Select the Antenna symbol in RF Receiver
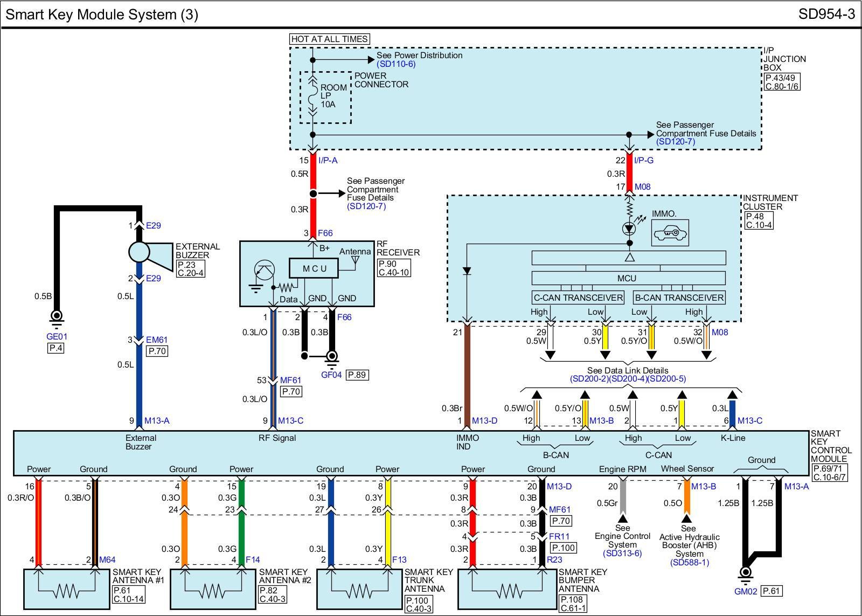 point(355,261)
